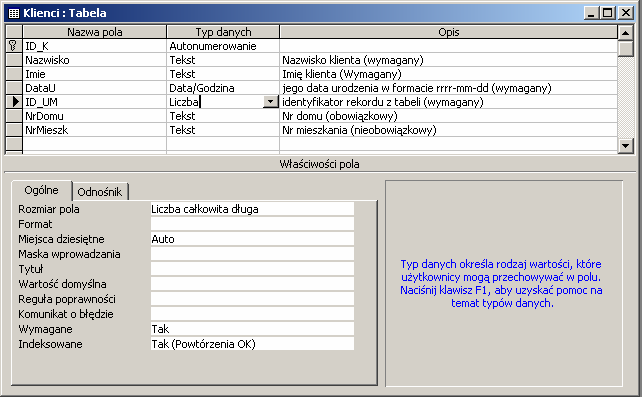Select the ID_K field name cell
The width and height of the screenshot is (642, 397).
pos(95,46)
